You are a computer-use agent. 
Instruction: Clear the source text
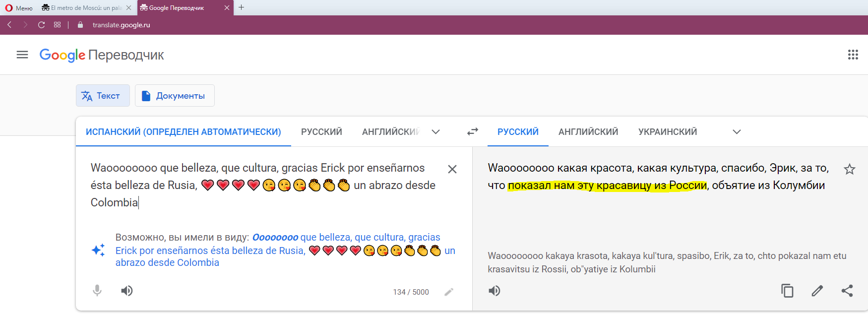pyautogui.click(x=452, y=169)
